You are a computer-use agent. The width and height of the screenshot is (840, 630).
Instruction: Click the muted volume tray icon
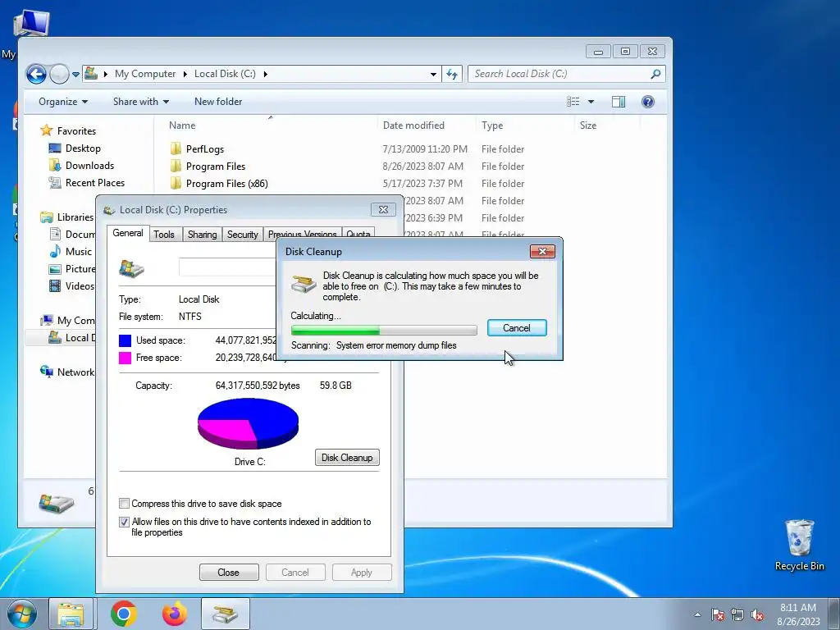[x=757, y=614]
